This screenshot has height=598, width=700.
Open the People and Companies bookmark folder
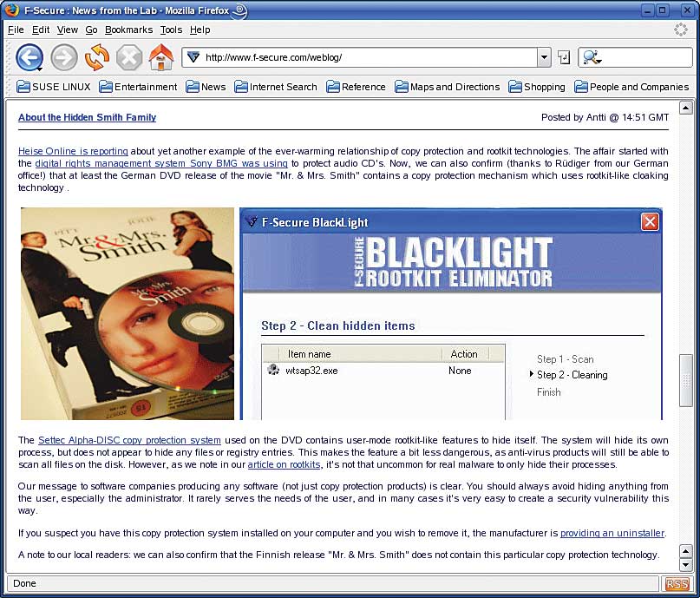click(631, 87)
